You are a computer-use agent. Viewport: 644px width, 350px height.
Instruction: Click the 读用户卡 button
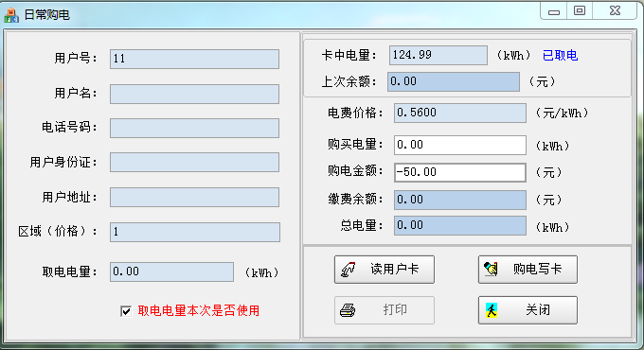[x=384, y=270]
